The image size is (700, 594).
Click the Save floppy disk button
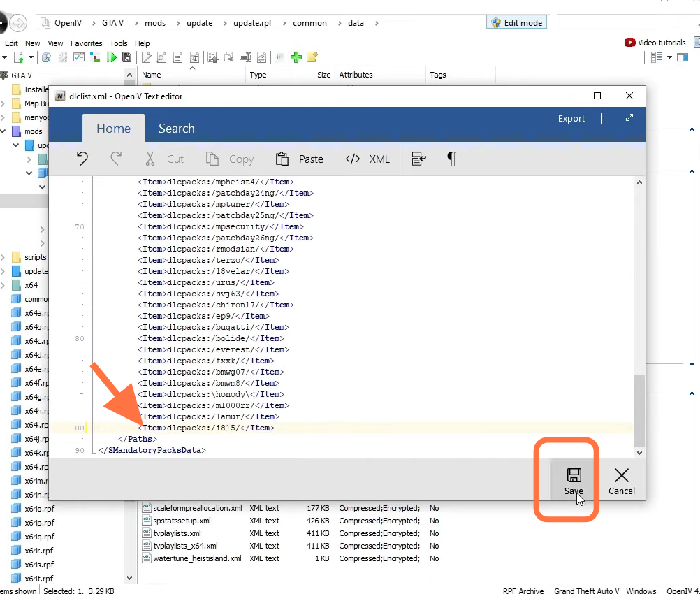(x=574, y=481)
